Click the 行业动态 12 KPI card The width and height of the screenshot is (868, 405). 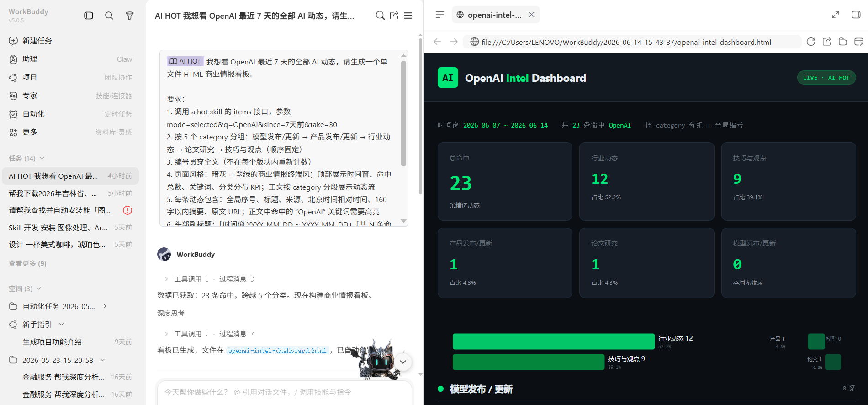tap(646, 181)
